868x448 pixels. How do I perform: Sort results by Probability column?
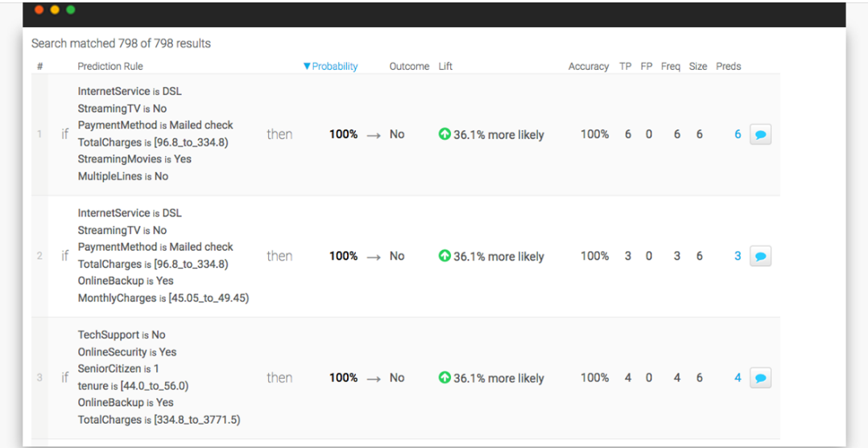[331, 67]
